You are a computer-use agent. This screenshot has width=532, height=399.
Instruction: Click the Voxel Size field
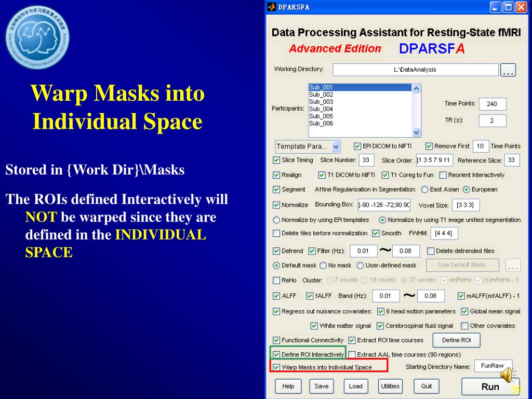click(465, 205)
